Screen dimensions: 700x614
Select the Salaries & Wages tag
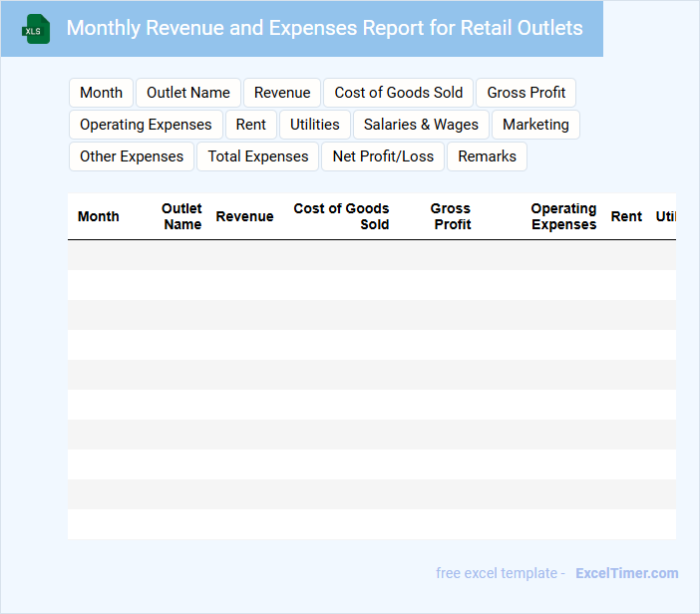421,125
